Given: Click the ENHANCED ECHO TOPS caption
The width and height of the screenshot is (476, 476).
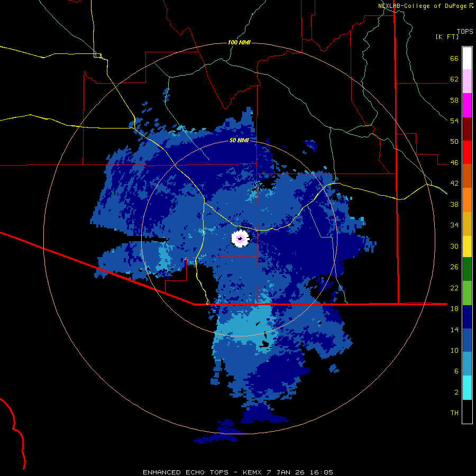Looking at the screenshot, I should 186,472.
